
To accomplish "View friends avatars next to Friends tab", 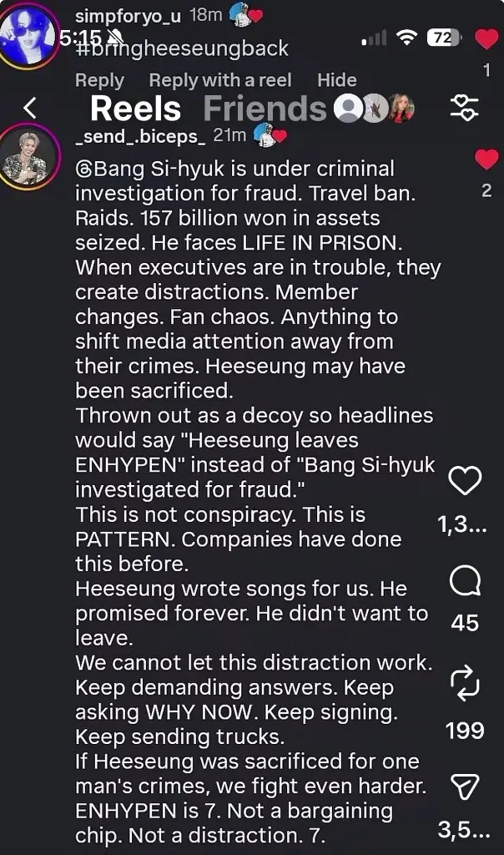I will coord(374,109).
